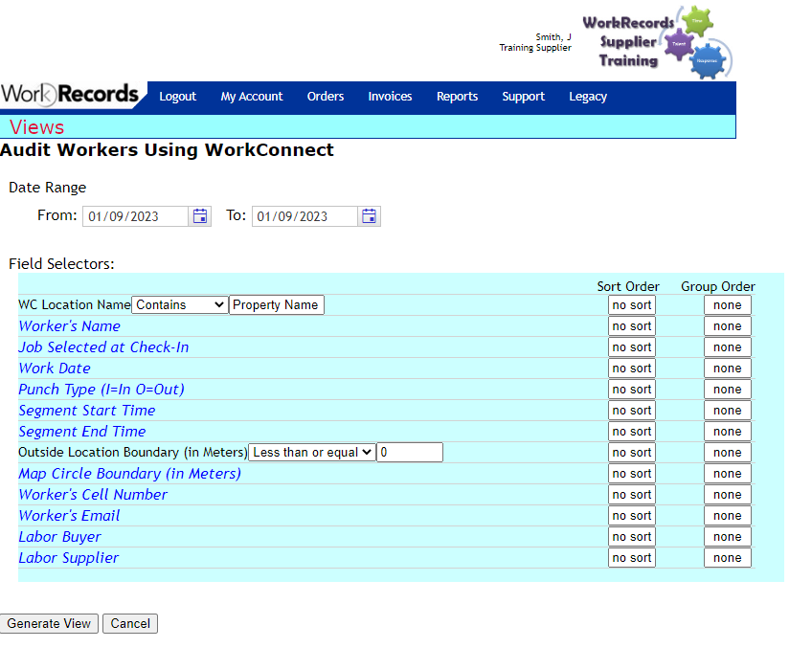812x648 pixels.
Task: Click the Generate View button
Action: tap(49, 624)
